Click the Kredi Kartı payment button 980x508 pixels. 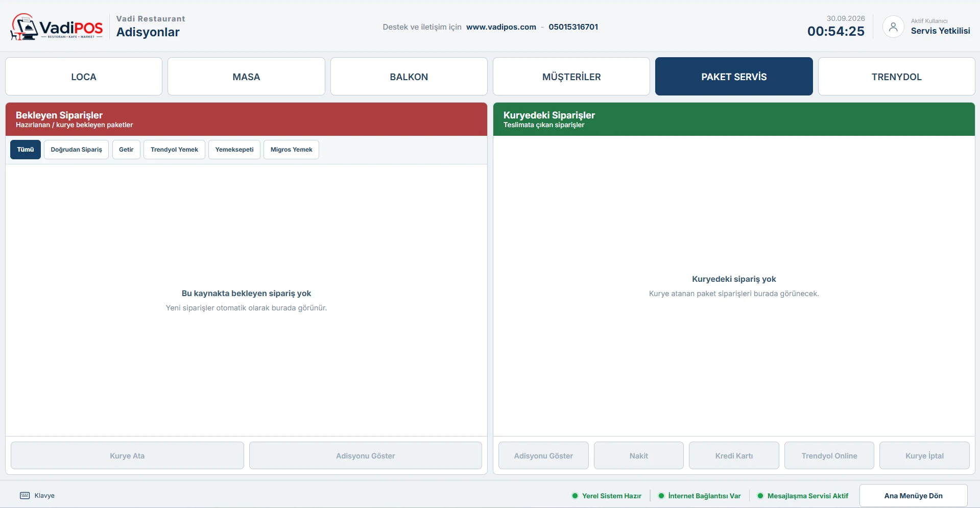[734, 455]
